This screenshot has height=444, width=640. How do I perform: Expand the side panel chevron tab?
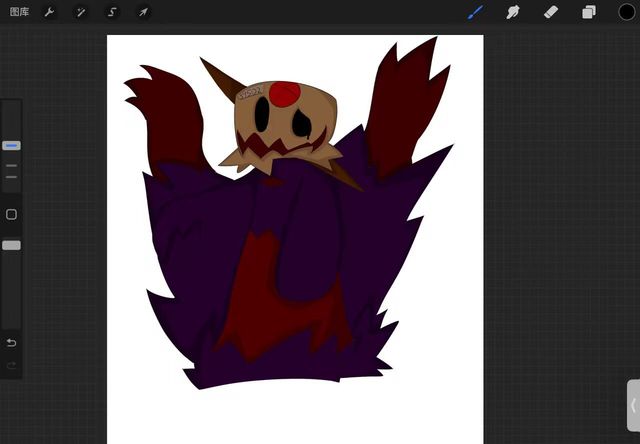click(633, 405)
